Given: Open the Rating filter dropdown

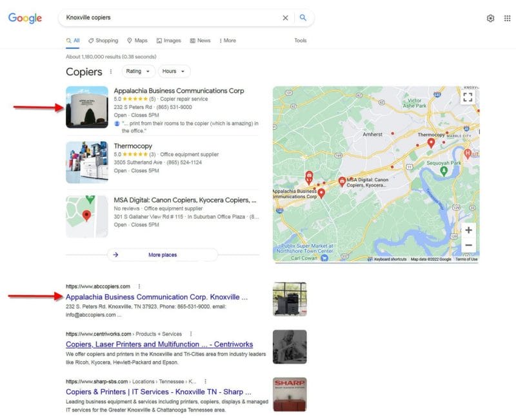Looking at the screenshot, I should pyautogui.click(x=138, y=71).
